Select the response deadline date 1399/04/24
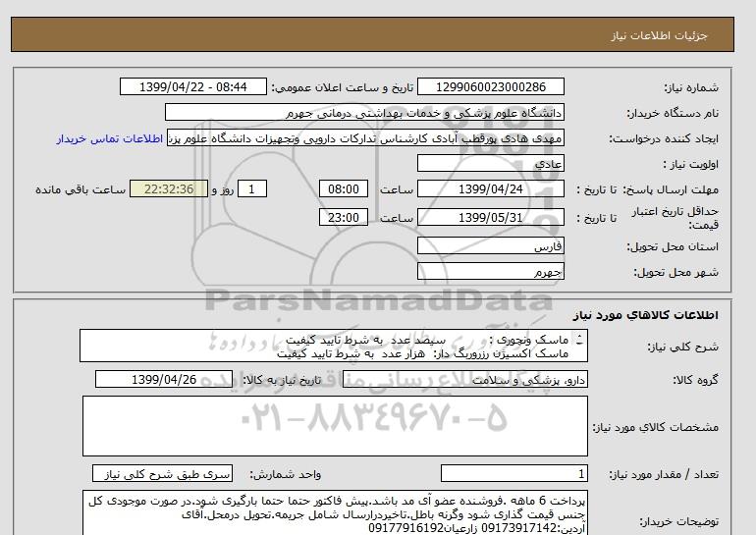Viewport: 756px width, 535px height. [490, 188]
